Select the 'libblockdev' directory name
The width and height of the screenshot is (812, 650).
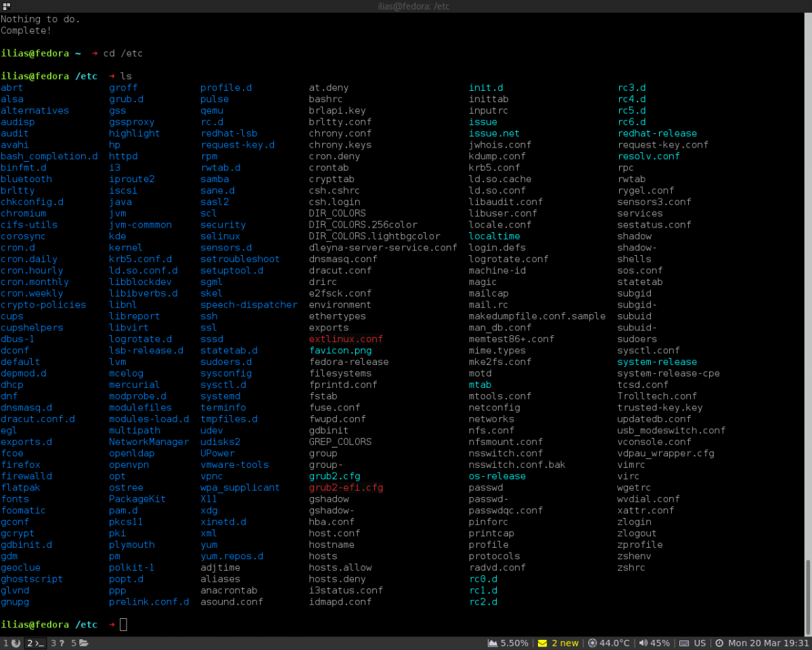click(140, 282)
